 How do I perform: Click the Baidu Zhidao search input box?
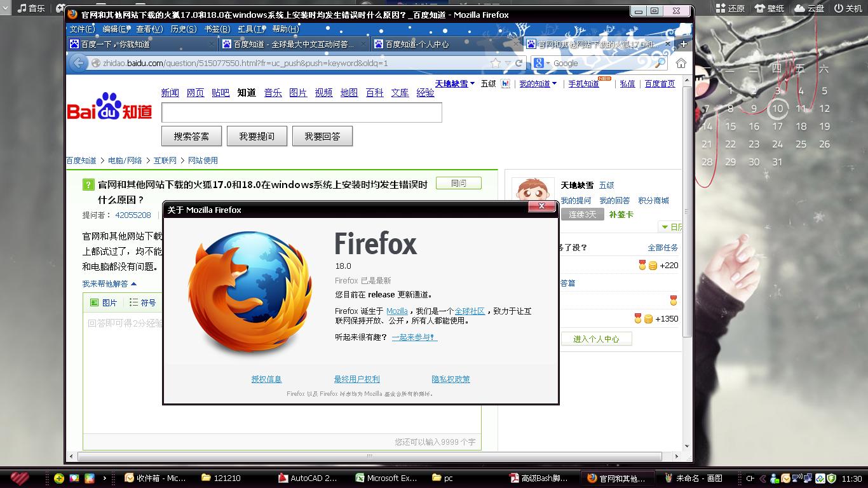tap(302, 112)
